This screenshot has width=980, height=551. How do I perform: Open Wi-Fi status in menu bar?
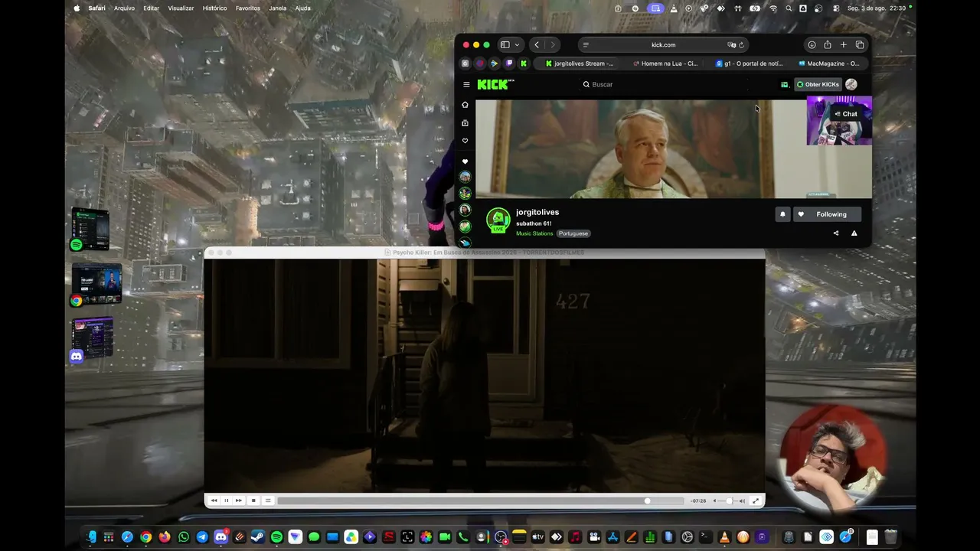click(x=773, y=8)
